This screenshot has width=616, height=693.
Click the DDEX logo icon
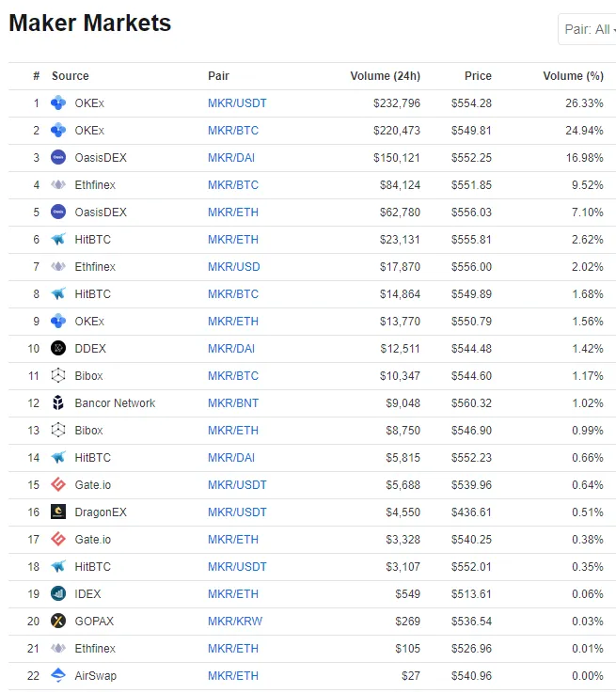pos(58,349)
